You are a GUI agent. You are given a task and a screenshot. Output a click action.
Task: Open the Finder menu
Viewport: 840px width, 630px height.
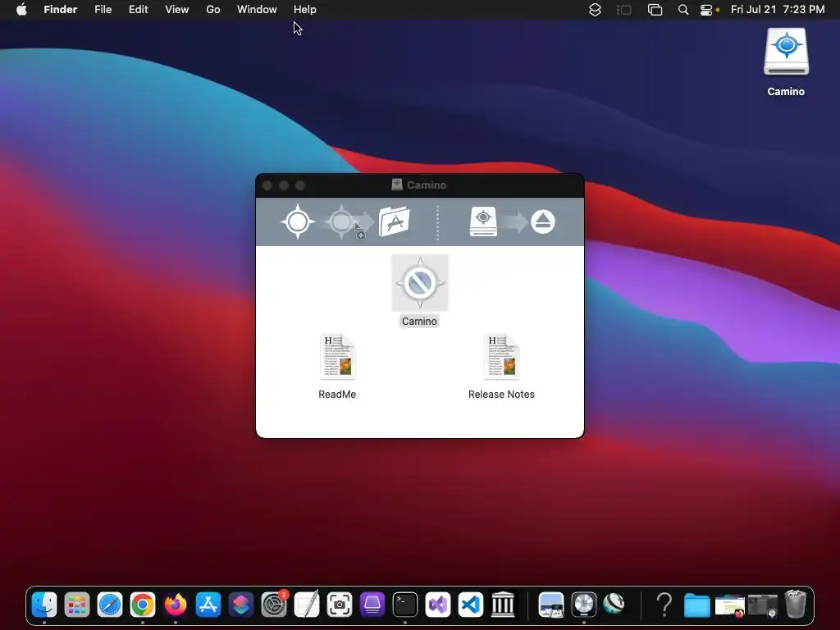click(61, 9)
